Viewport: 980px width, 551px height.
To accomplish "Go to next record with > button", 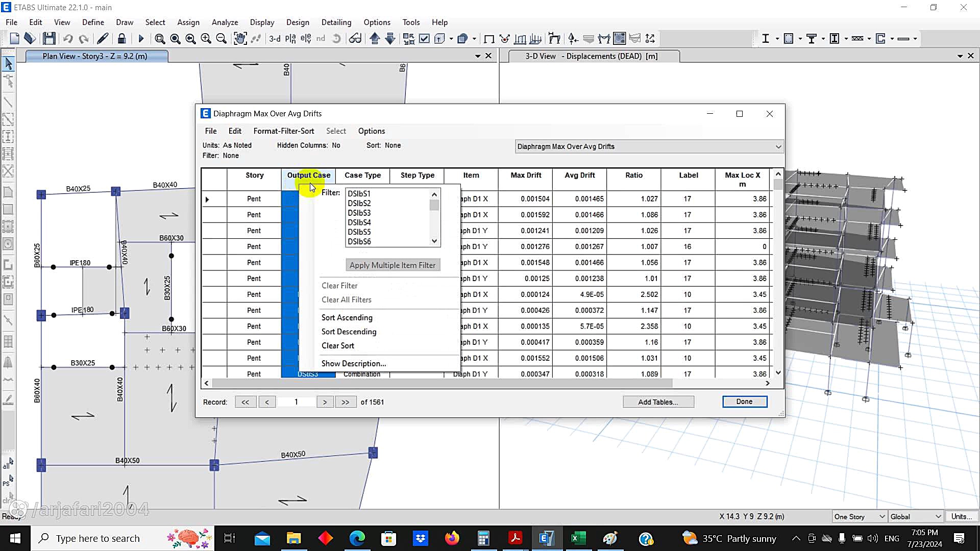I will (x=325, y=402).
